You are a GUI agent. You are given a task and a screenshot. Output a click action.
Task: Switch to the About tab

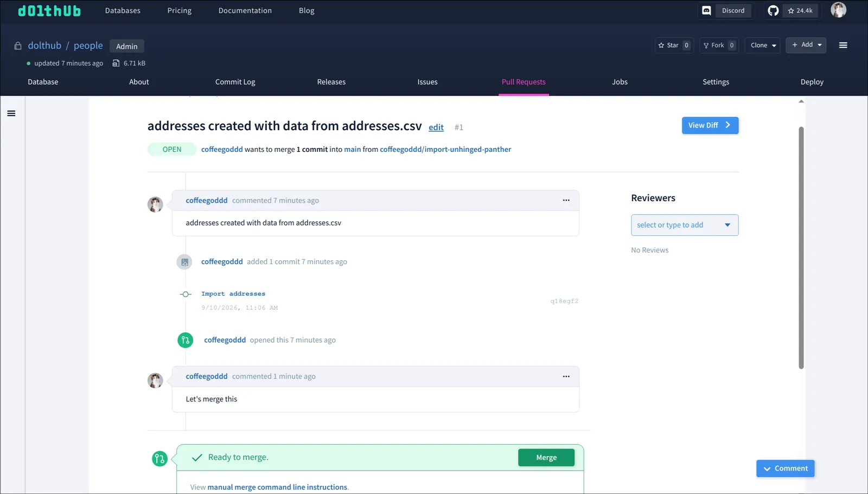(139, 82)
